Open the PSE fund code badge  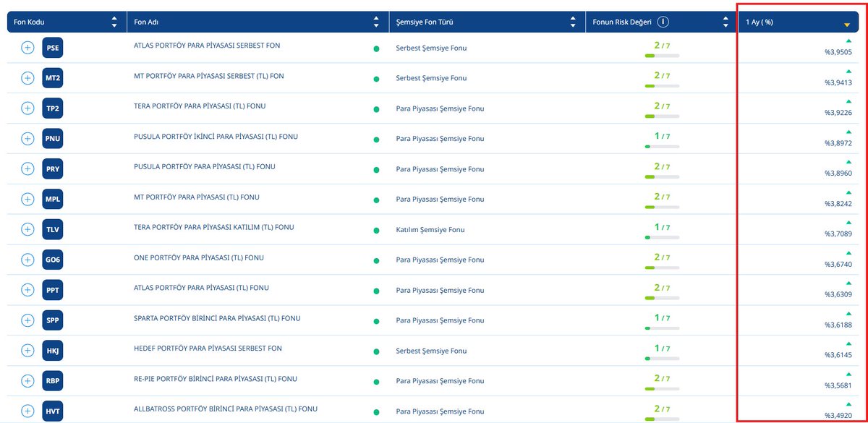pos(53,48)
